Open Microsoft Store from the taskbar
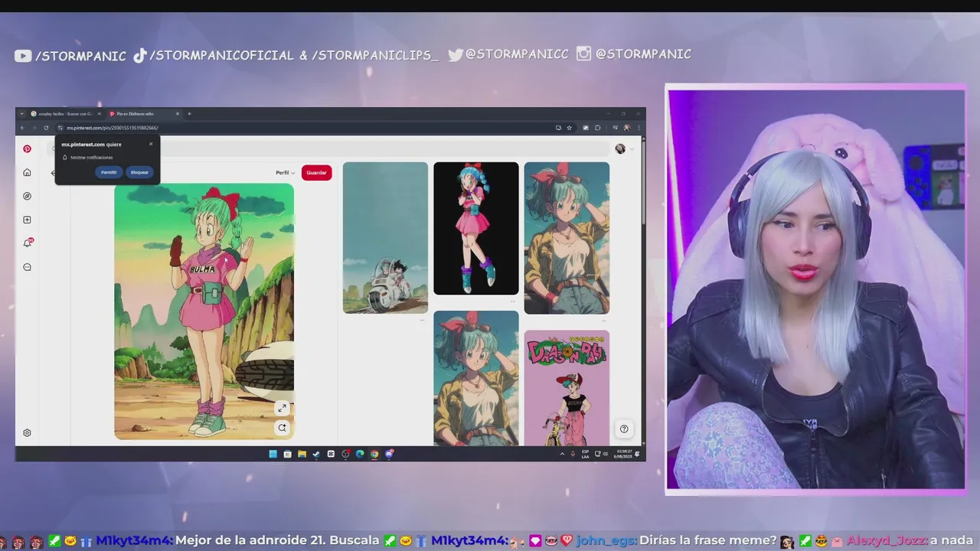Image resolution: width=980 pixels, height=551 pixels. (x=287, y=454)
